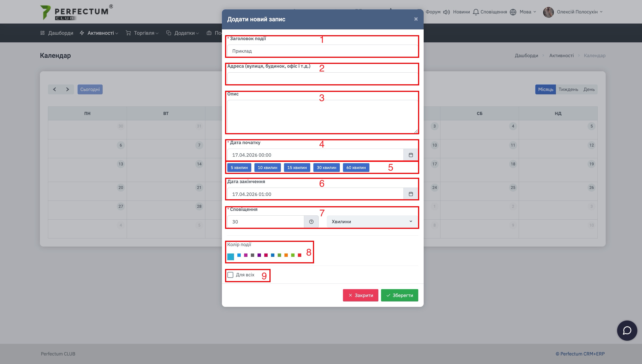Click the Сповіщення bell icon

click(476, 12)
